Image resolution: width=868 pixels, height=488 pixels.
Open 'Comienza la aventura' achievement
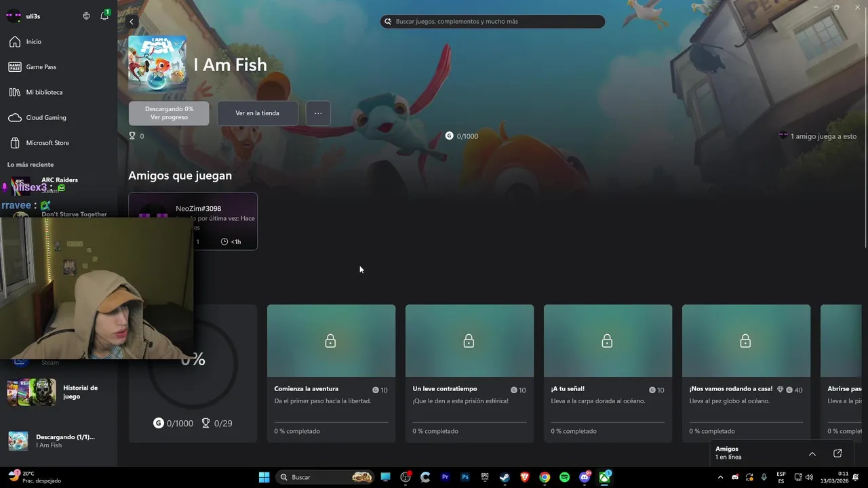click(x=331, y=373)
